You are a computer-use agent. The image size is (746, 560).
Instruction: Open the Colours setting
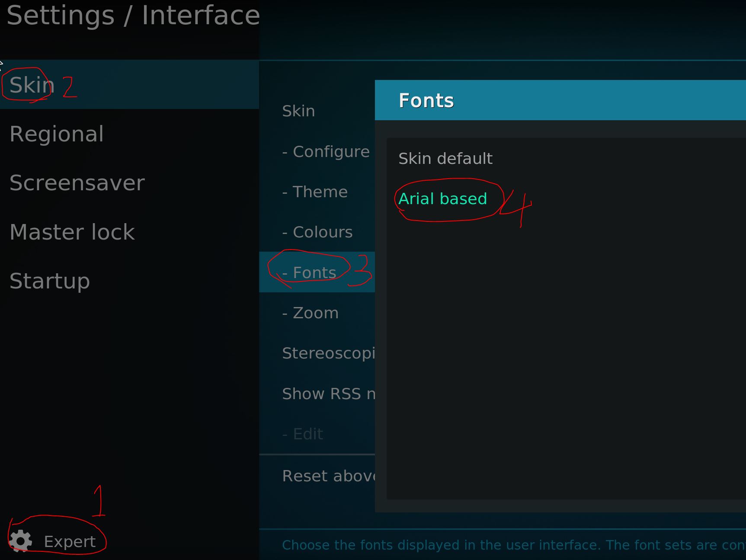317,232
